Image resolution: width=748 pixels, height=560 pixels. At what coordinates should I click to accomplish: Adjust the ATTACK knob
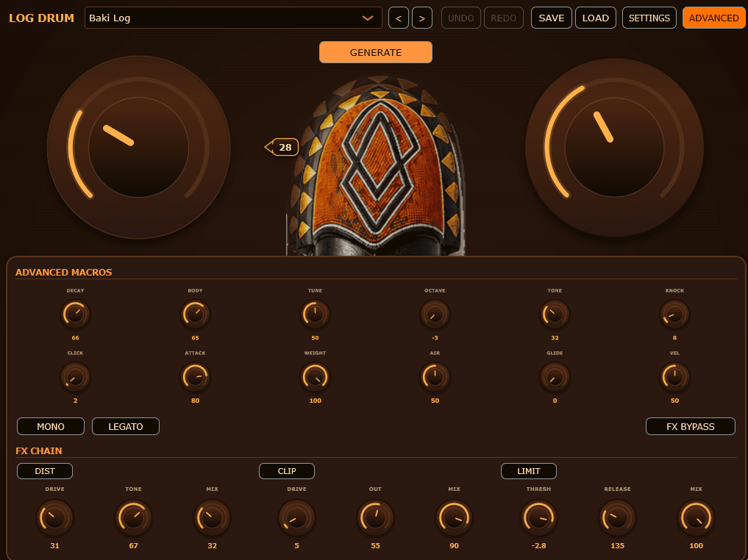tap(195, 377)
